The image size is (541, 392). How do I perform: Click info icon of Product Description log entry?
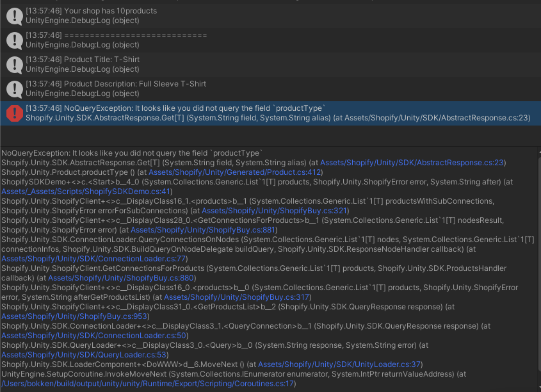pyautogui.click(x=15, y=89)
